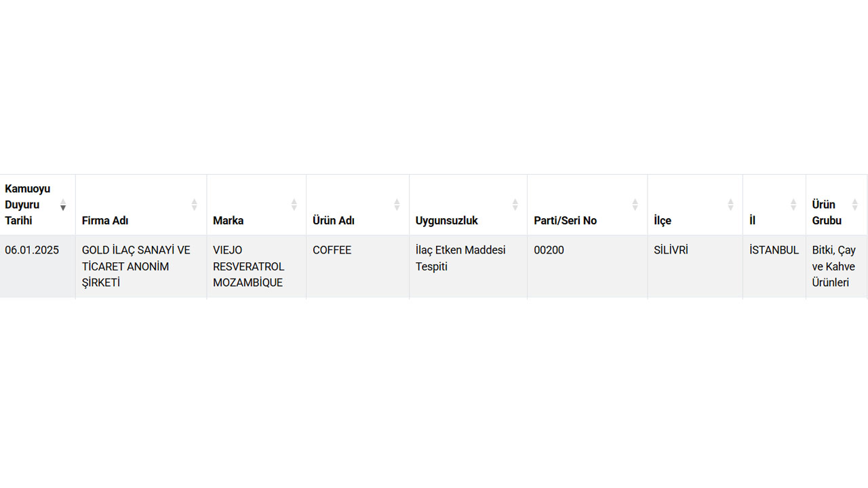This screenshot has width=868, height=488.
Task: Toggle sort arrows in Marka column
Action: pyautogui.click(x=294, y=205)
